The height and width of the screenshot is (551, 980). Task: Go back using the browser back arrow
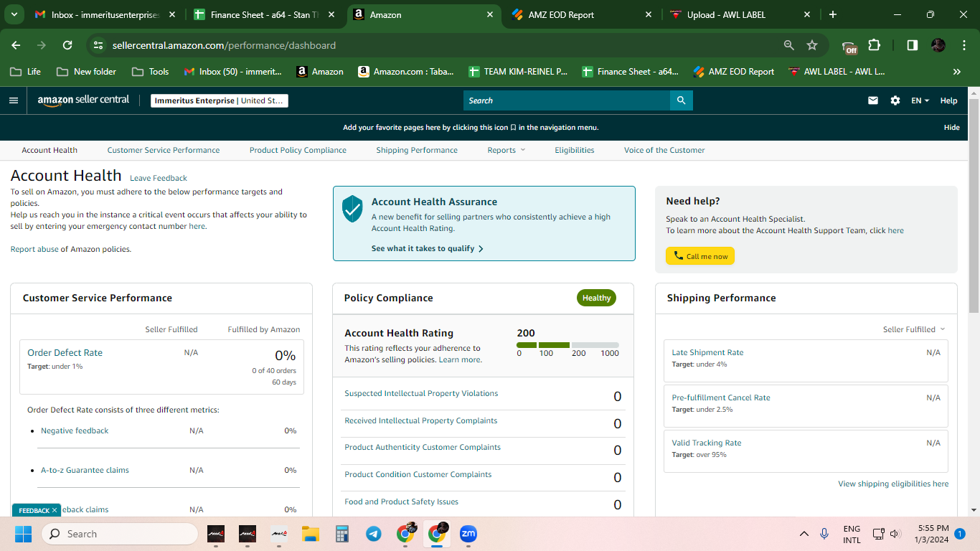point(17,45)
